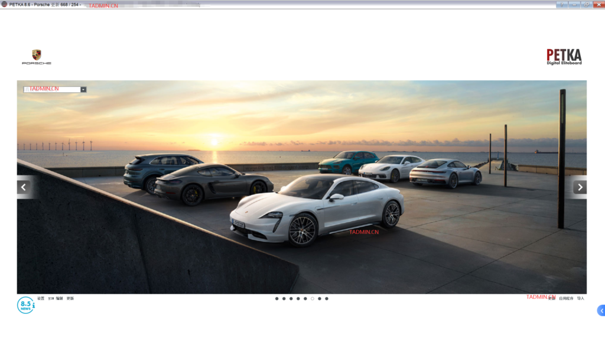Advance to the next banner slide

click(x=580, y=187)
